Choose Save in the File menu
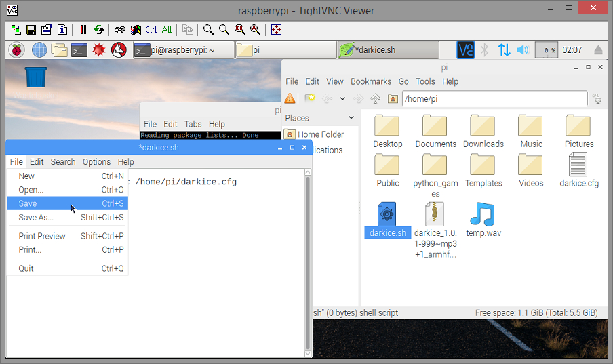The width and height of the screenshot is (613, 364). [x=67, y=203]
